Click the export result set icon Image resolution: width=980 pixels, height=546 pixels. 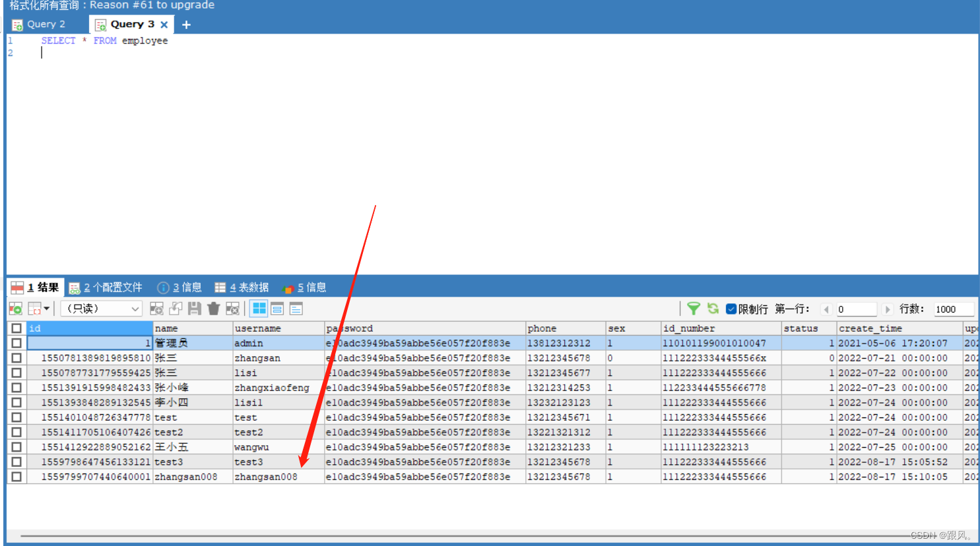(x=16, y=308)
